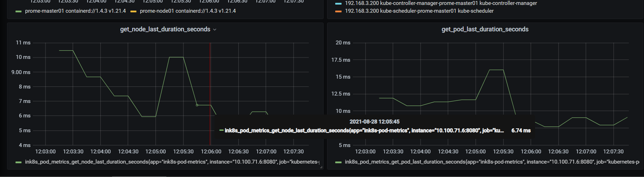
Task: Toggle prome-node01 containerd series in legend
Action: click(x=188, y=11)
